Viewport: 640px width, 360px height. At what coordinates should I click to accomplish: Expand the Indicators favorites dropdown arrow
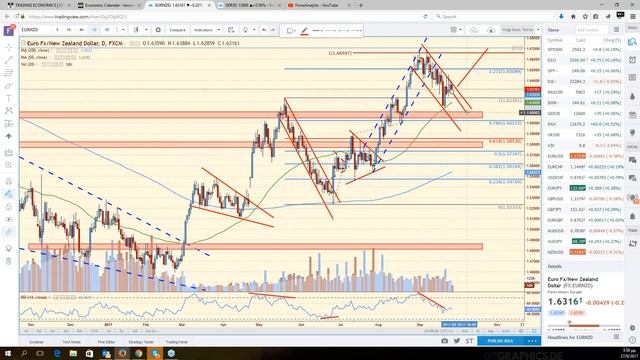tap(219, 30)
